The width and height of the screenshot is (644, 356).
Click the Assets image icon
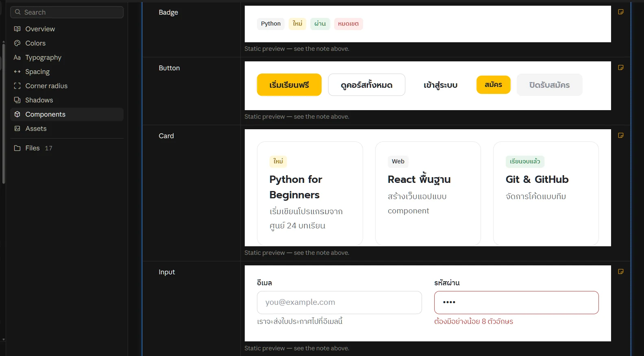17,128
